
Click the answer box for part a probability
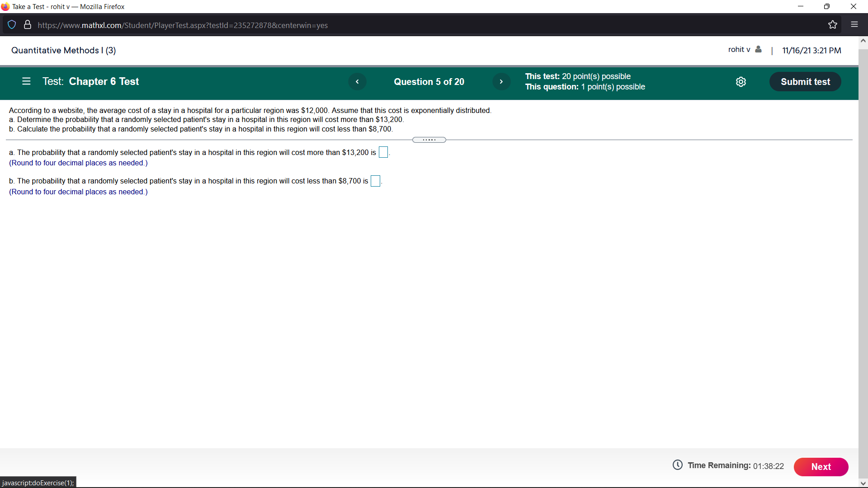tap(383, 152)
